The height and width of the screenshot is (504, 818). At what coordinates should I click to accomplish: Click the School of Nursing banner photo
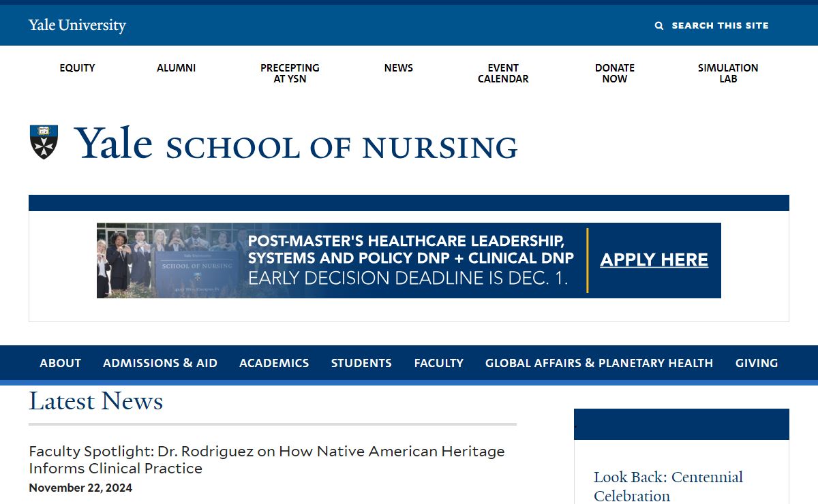(x=169, y=260)
